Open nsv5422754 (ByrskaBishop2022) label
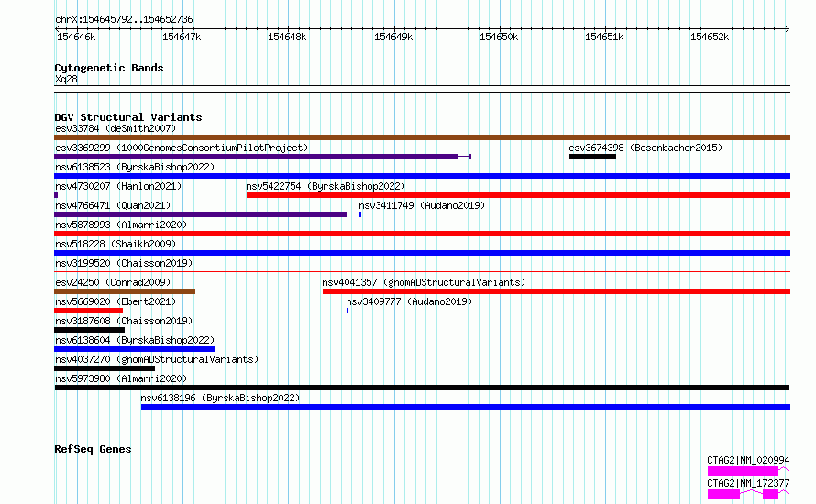 tap(325, 186)
